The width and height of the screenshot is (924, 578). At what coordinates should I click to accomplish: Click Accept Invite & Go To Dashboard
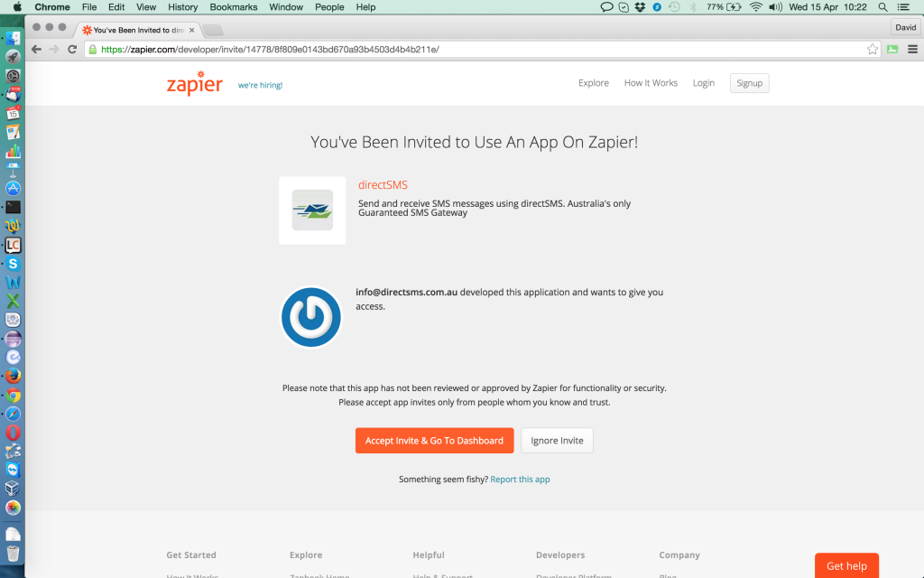[434, 441]
